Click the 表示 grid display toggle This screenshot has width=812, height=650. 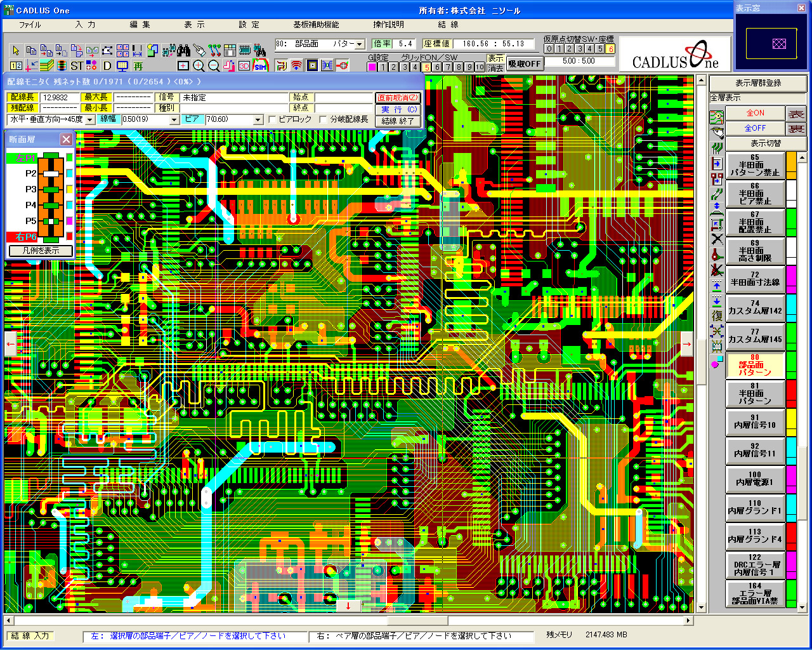tap(495, 58)
